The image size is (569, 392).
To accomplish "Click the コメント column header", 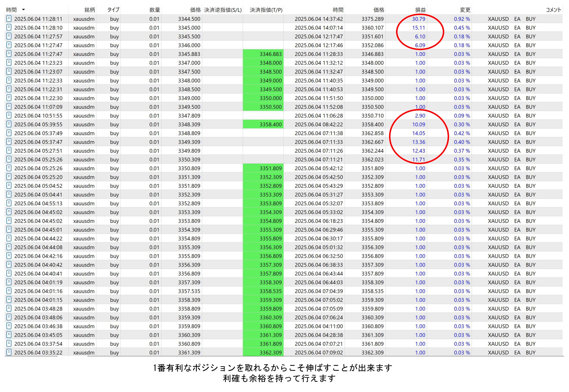I will tap(553, 10).
